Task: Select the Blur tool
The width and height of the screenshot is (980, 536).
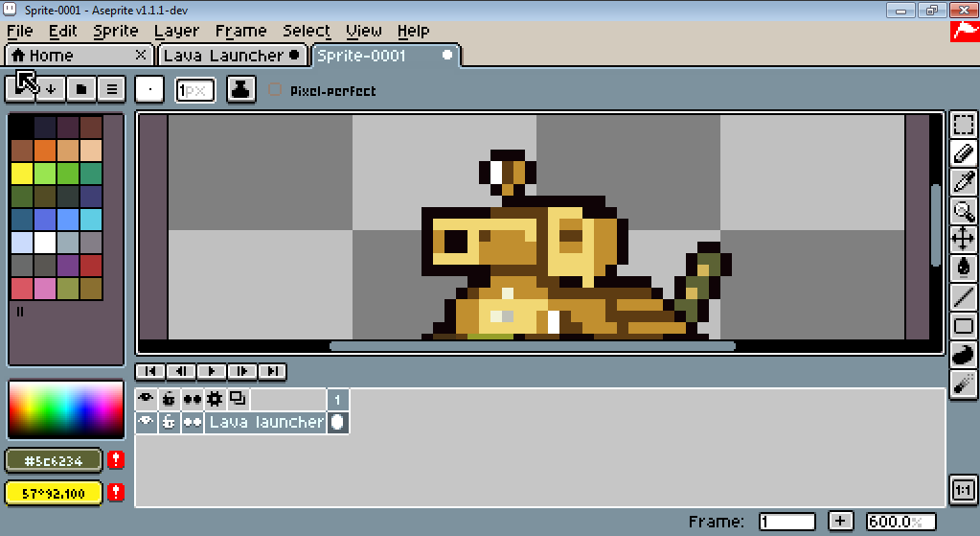Action: coord(963,383)
